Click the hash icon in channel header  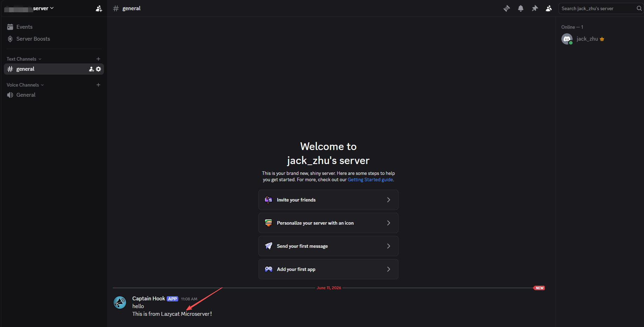coord(116,8)
